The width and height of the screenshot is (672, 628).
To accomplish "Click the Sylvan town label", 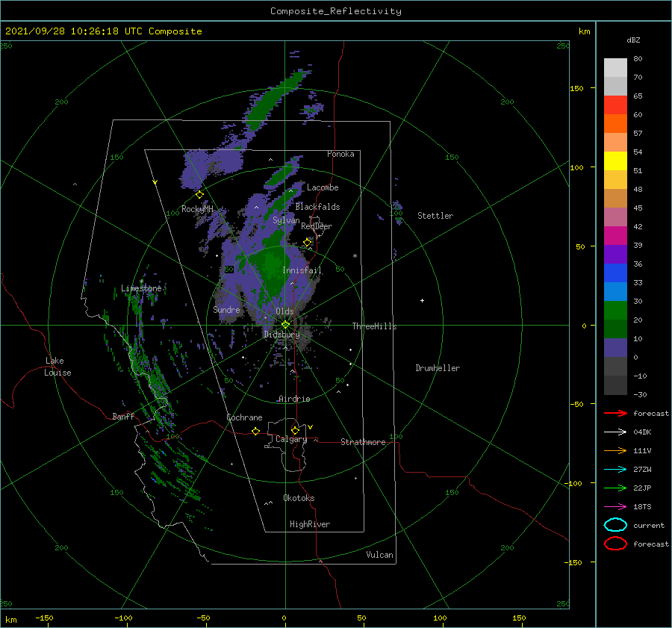I will coord(286,220).
